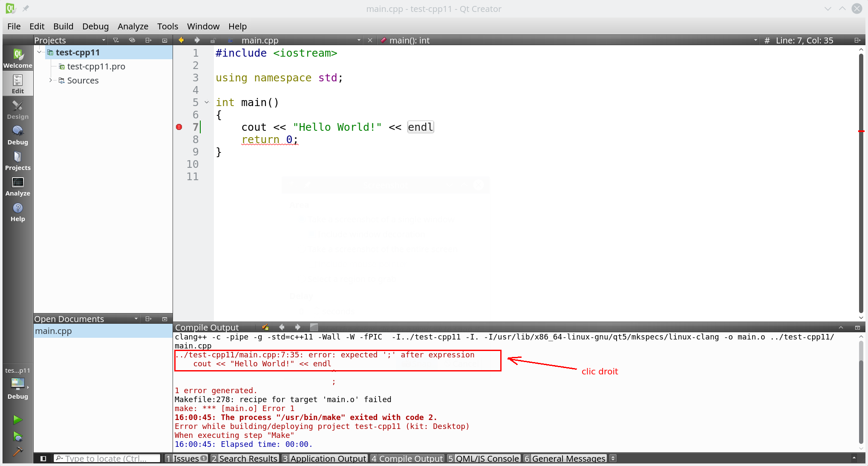Open Projects mode in sidebar
The image size is (868, 466).
[18, 161]
